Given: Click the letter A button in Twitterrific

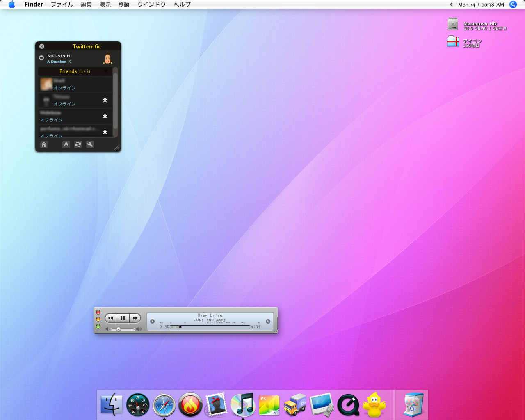Looking at the screenshot, I should click(66, 144).
